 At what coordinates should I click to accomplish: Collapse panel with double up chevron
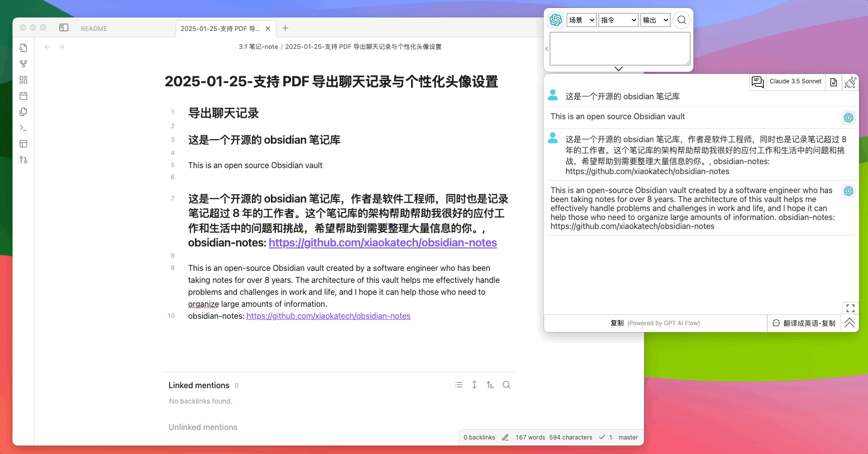850,323
